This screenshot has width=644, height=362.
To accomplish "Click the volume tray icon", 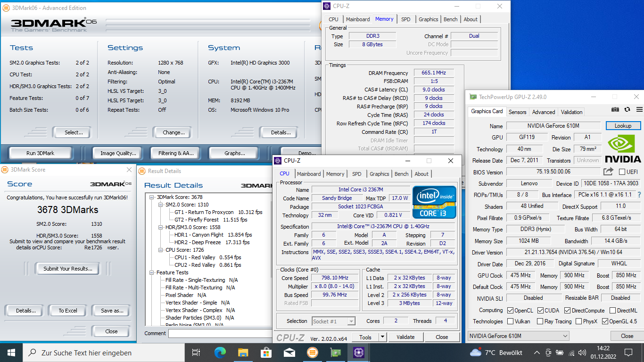I will [x=582, y=353].
